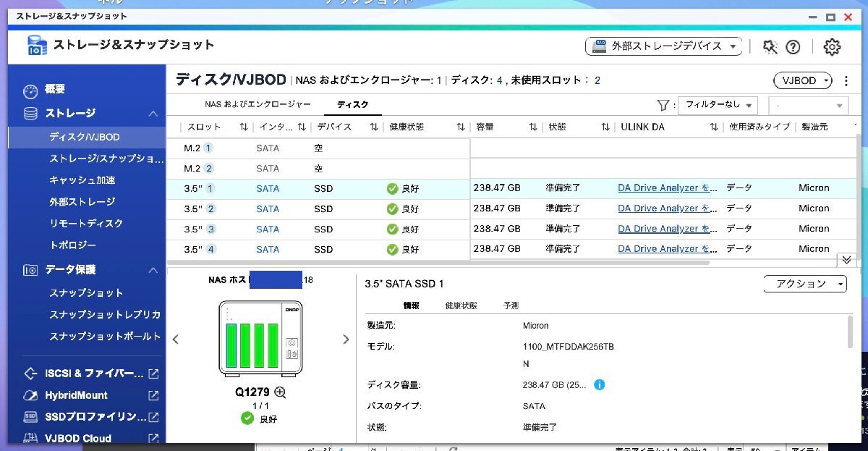Click the disk capacity info icon

[599, 384]
